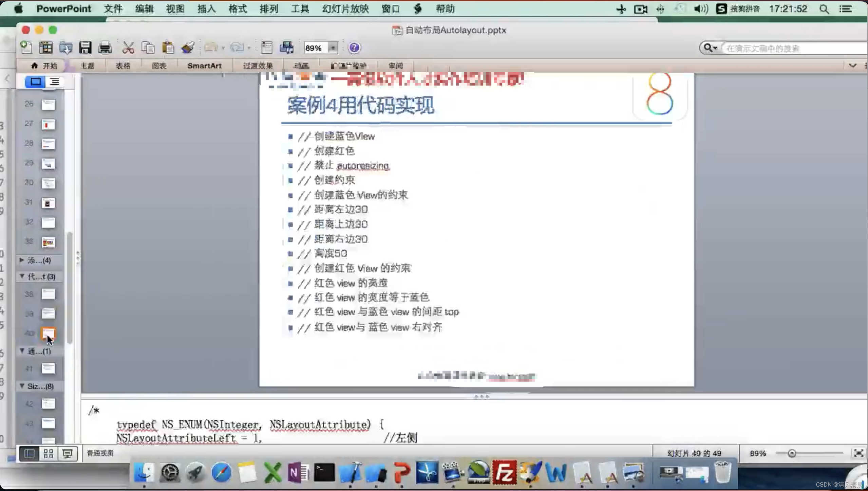Screen dimensions: 868x491
Task: Open the purple Help question mark
Action: point(354,48)
